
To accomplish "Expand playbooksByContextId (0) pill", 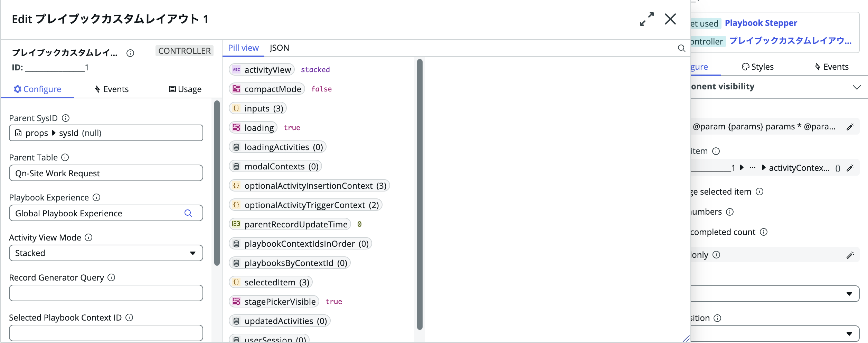I will (x=290, y=263).
